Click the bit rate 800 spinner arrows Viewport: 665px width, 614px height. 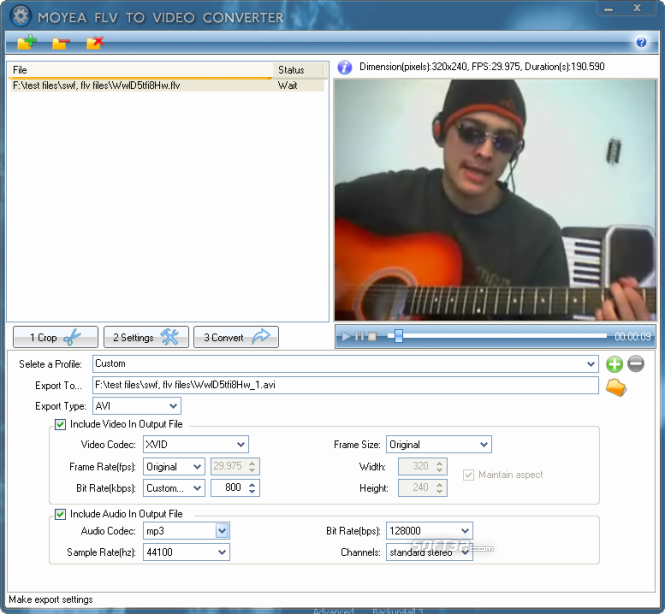click(x=252, y=488)
